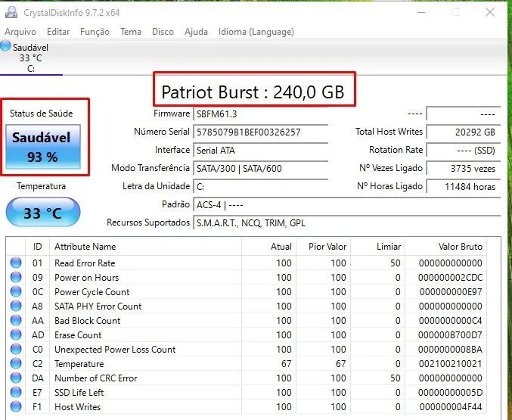
Task: Click the blue status orb for Read Error Rate
Action: [16, 263]
